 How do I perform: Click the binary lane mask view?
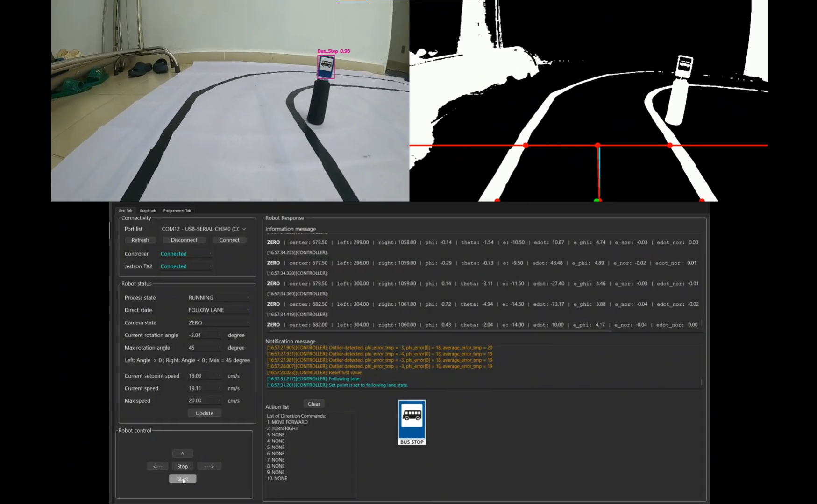pyautogui.click(x=589, y=101)
